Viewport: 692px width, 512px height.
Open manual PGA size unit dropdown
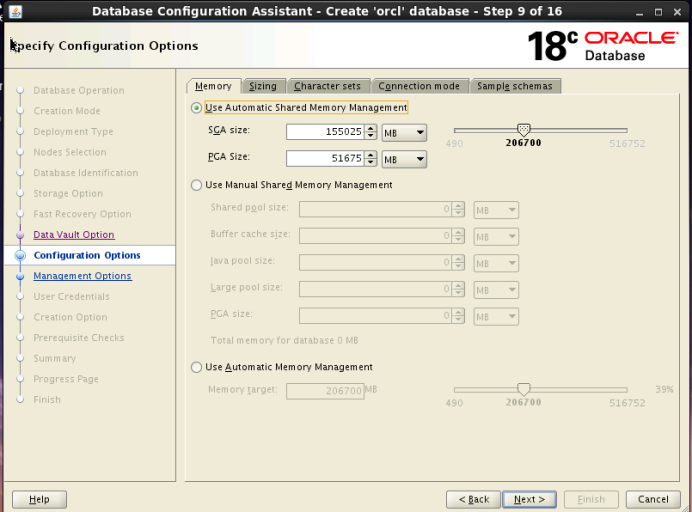point(496,316)
